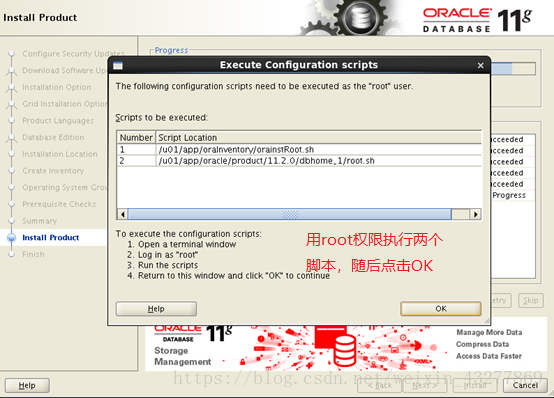
Task: Select Installation Option step in sidebar
Action: [x=57, y=87]
